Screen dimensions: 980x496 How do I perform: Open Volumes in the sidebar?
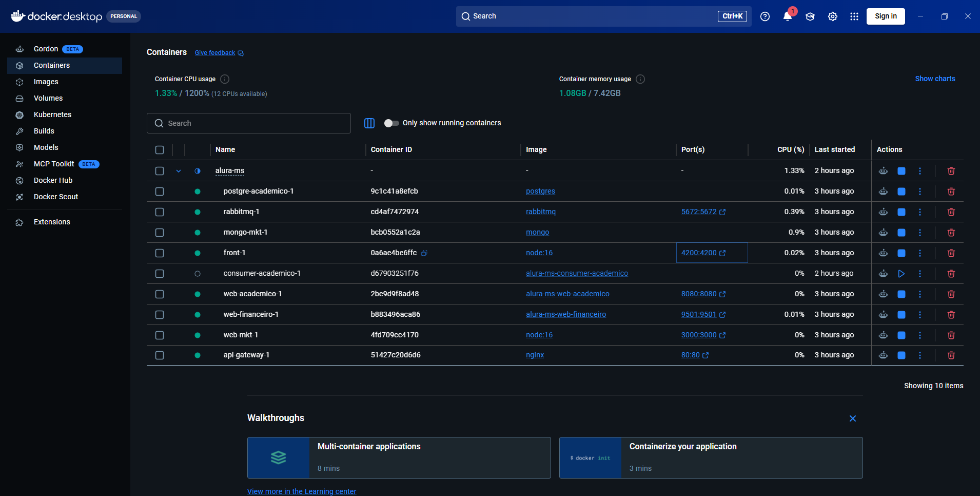tap(48, 98)
